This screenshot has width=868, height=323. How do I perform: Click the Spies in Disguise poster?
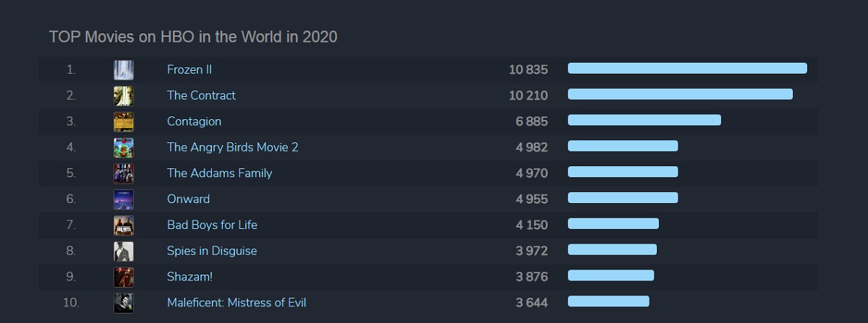point(123,251)
